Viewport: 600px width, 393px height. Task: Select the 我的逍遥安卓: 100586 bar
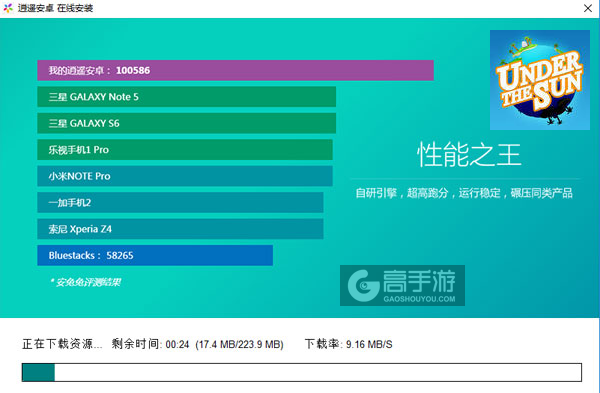pos(235,70)
